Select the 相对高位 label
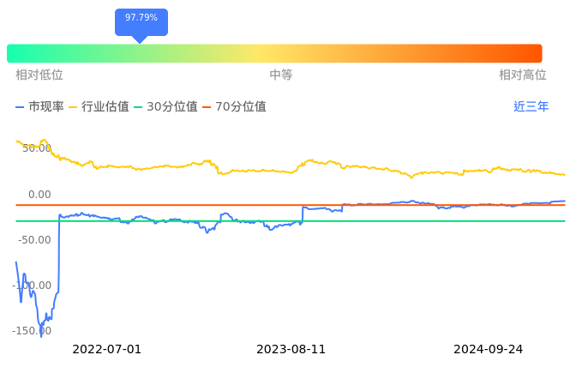Screen dimensions: 588x379 pyautogui.click(x=522, y=75)
